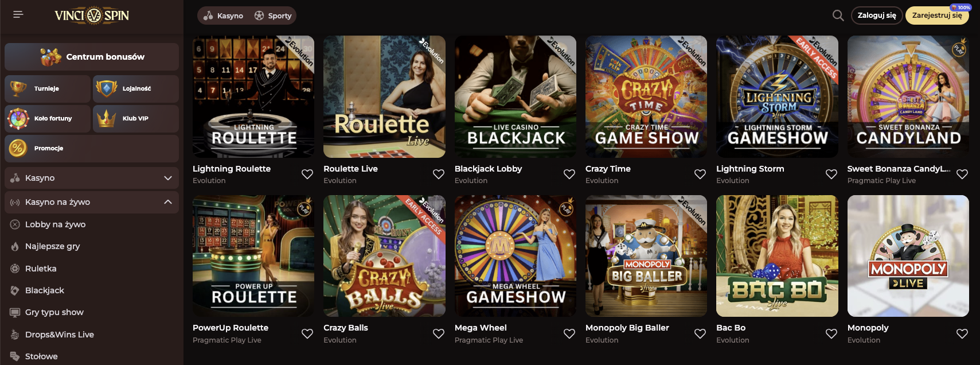The image size is (980, 365).
Task: Open Promocje percent shortcut
Action: [92, 148]
